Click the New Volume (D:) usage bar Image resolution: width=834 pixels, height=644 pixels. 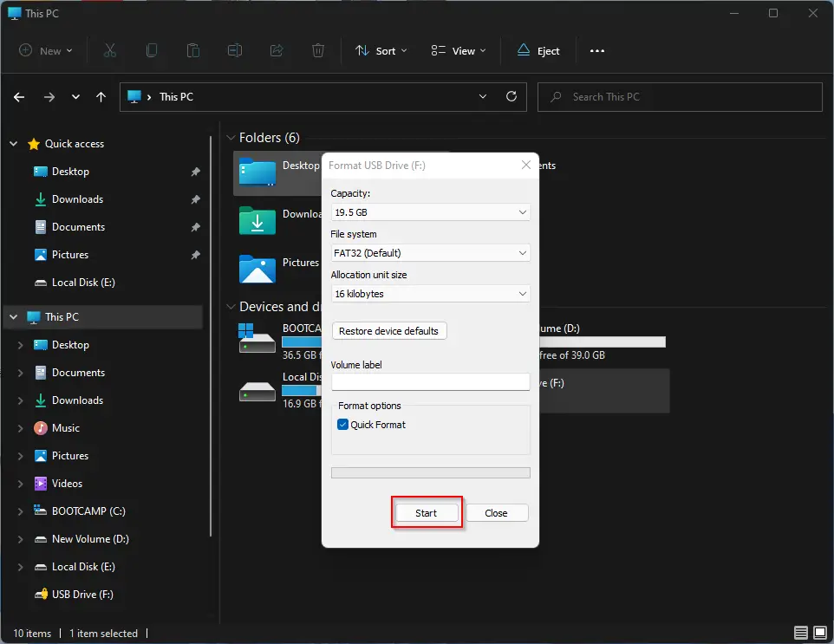point(603,342)
